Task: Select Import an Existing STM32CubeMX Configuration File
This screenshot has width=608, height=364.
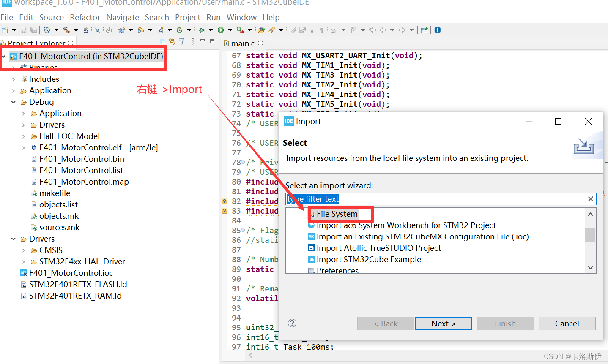Action: [418, 237]
